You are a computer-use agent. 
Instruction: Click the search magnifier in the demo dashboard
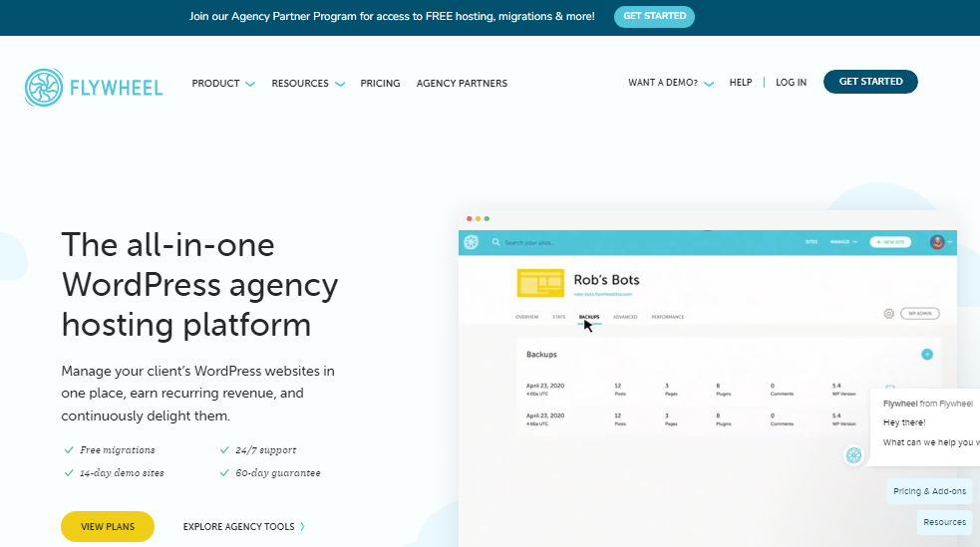(495, 242)
